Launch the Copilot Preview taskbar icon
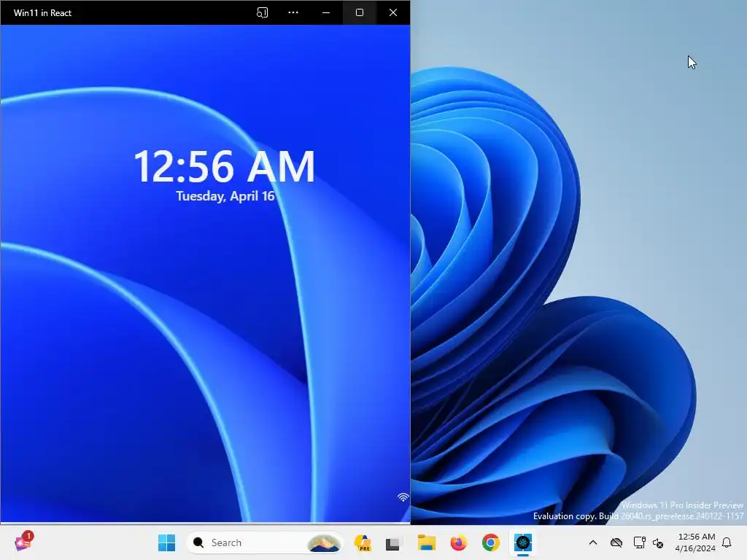Viewport: 747px width, 560px height. (363, 542)
